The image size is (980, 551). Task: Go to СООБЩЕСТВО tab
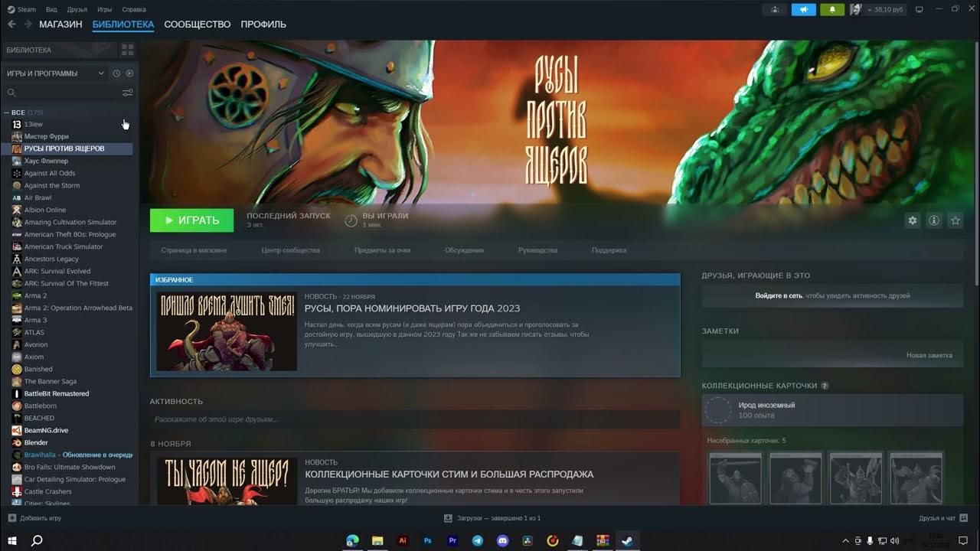coord(198,24)
